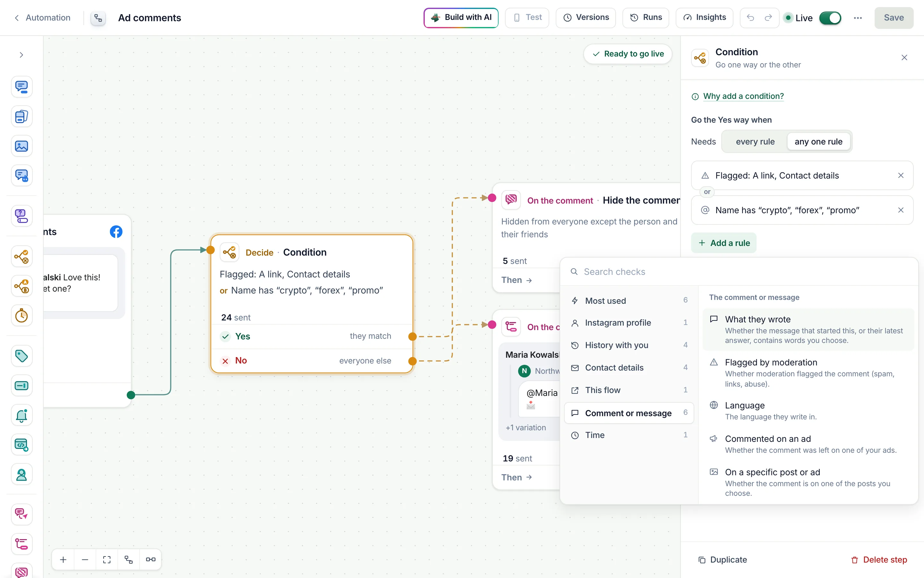Viewport: 924px width, 578px height.
Task: Zoom out on the canvas
Action: pos(85,560)
